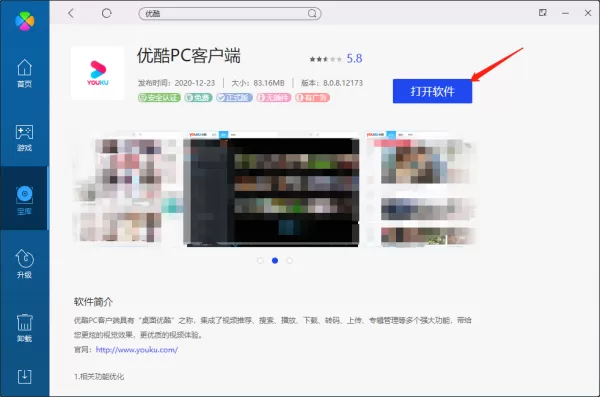The height and width of the screenshot is (397, 600).
Task: Click the 1.相关功能优化 changelog line
Action: [99, 376]
